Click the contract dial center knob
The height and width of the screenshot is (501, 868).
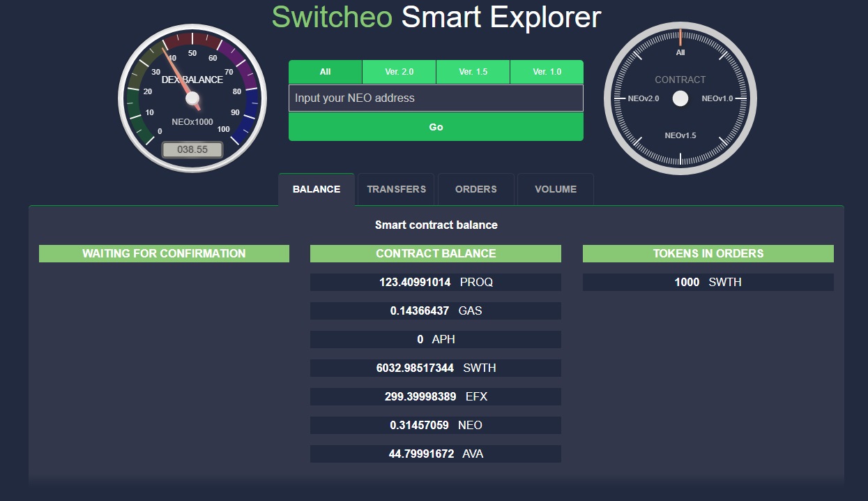click(x=680, y=99)
